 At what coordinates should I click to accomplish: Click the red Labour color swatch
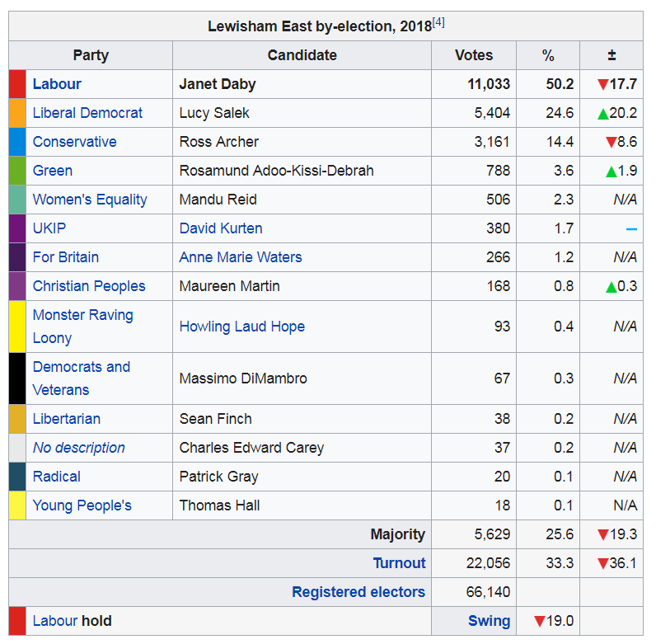point(17,84)
